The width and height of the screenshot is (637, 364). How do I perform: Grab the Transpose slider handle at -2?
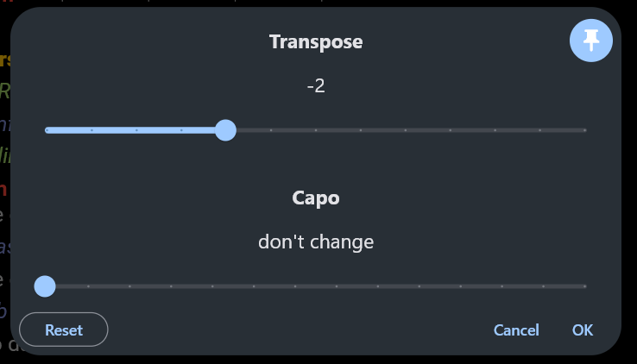point(225,130)
